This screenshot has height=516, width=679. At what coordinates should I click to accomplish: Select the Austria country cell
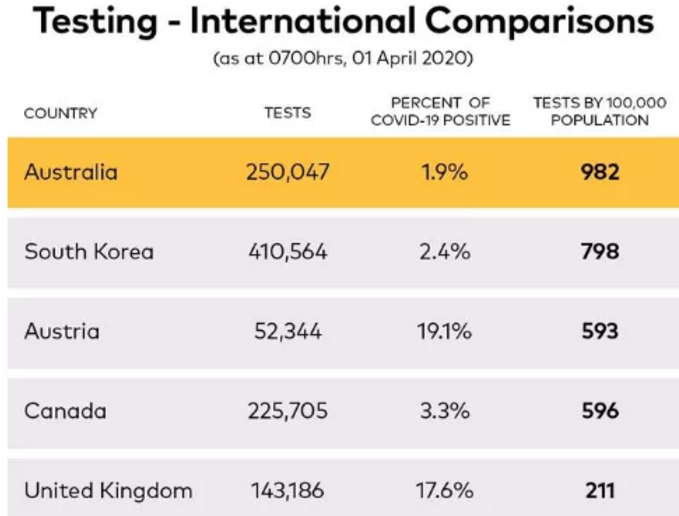[x=62, y=331]
